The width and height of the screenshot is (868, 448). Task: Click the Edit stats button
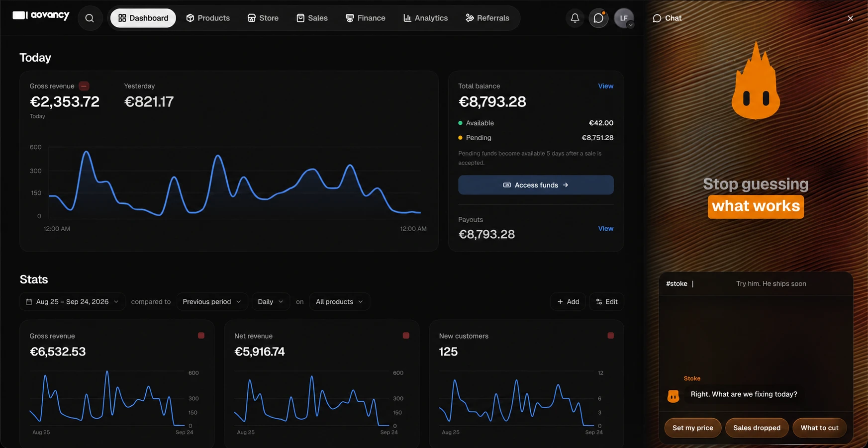point(606,302)
